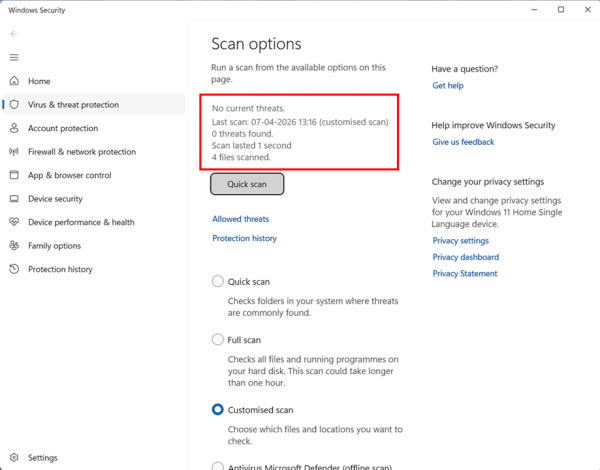600x470 pixels.
Task: Click the App & browser control window icon
Action: point(14,175)
